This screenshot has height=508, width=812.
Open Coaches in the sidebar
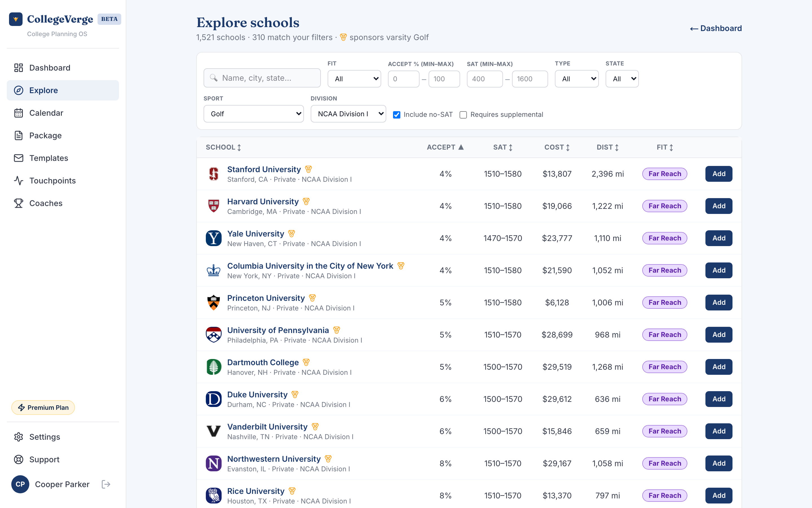pos(63,203)
